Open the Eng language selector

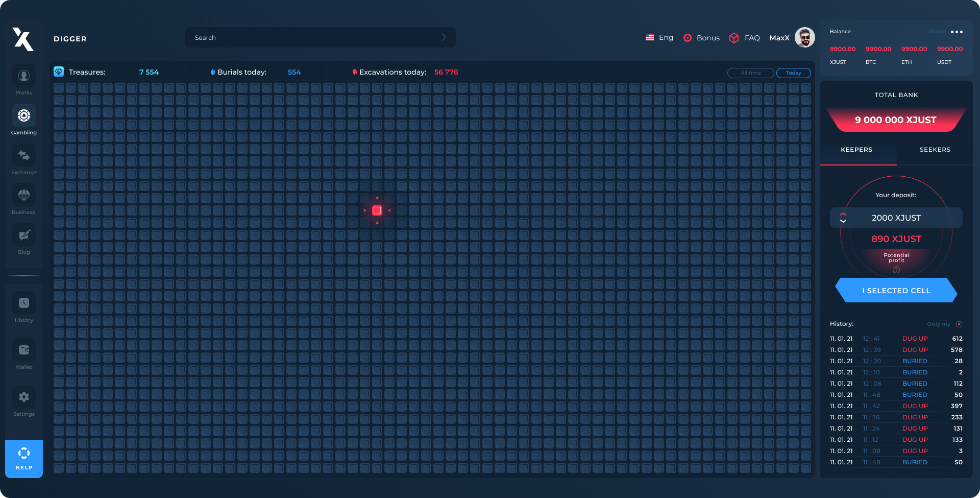coord(659,38)
